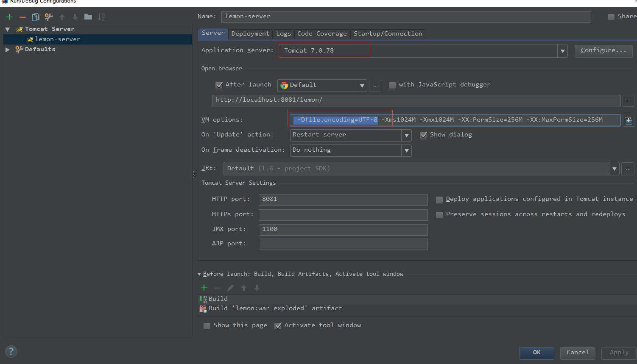The height and width of the screenshot is (364, 637).
Task: Expand the Defaults tree node
Action: tap(7, 49)
